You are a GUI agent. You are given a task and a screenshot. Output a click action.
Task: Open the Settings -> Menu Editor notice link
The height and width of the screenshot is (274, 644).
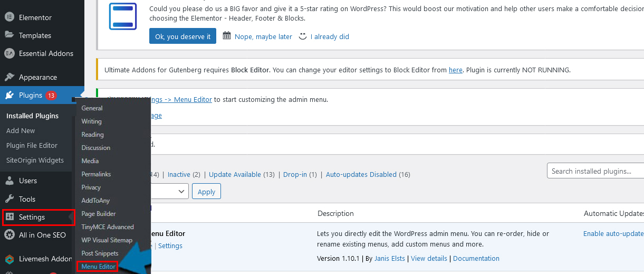click(182, 99)
